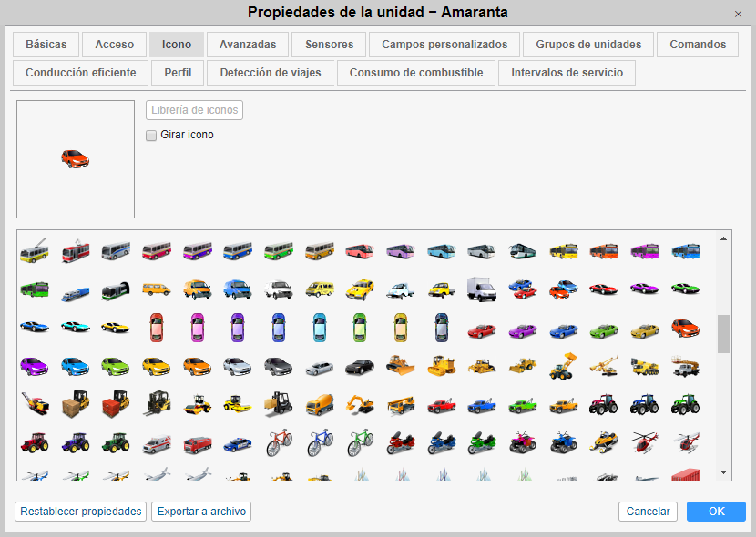Screen dimensions: 756x537
Task: Select the black sedan icon
Action: (x=360, y=367)
